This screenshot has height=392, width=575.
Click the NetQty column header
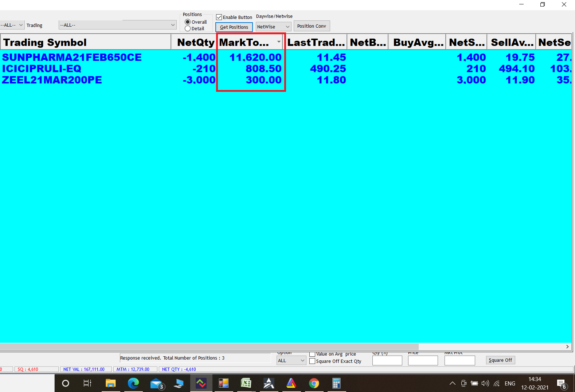[x=195, y=42]
